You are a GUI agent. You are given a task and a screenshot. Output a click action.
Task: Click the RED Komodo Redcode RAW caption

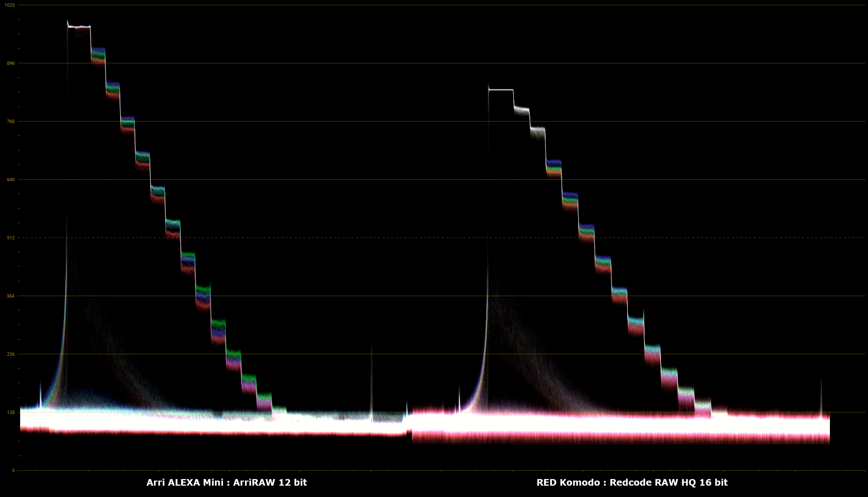tap(632, 483)
